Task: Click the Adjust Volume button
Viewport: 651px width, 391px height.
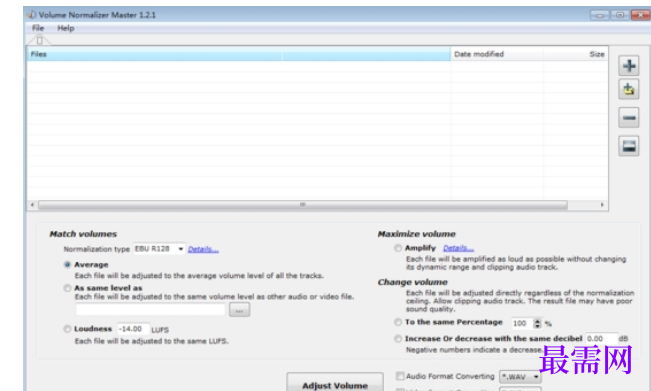Action: click(x=335, y=382)
